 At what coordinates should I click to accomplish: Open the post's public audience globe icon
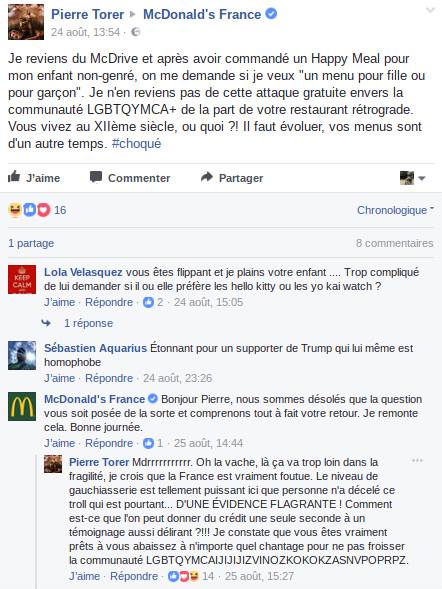tap(136, 32)
